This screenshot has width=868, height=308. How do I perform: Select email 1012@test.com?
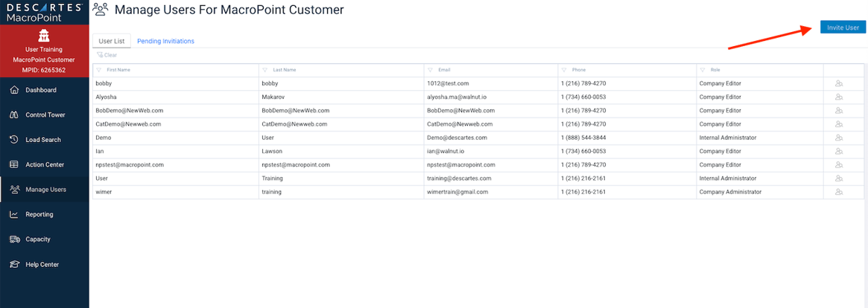(448, 83)
